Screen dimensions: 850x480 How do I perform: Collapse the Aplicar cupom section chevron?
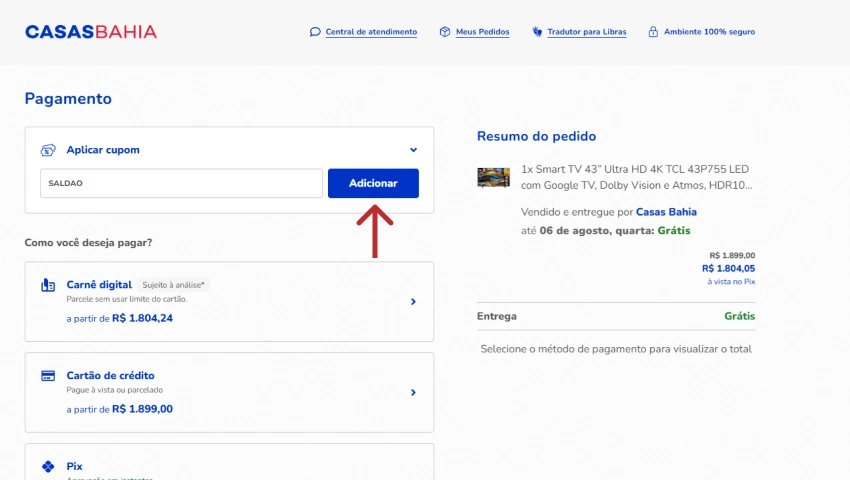[414, 150]
